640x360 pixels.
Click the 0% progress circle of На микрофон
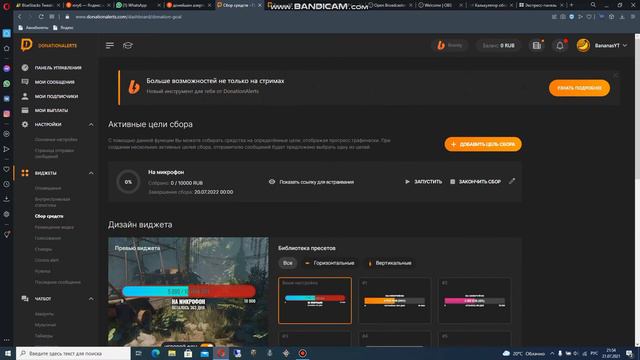(x=128, y=182)
